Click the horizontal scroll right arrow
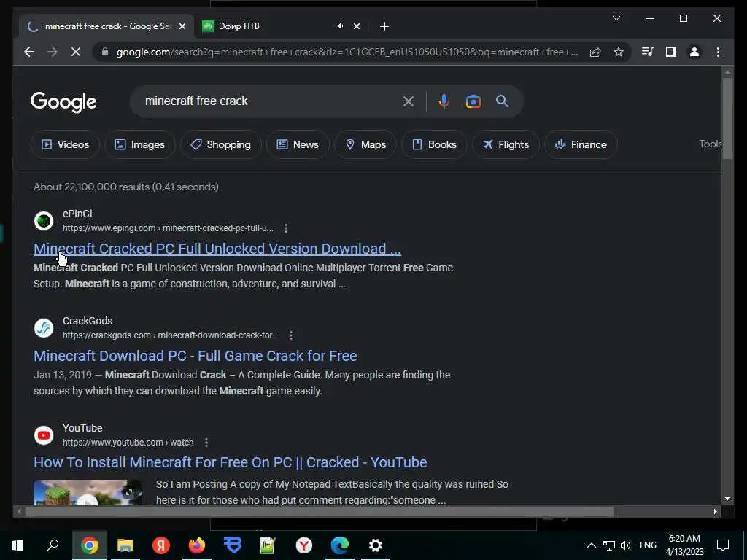This screenshot has width=747, height=560. point(716,512)
